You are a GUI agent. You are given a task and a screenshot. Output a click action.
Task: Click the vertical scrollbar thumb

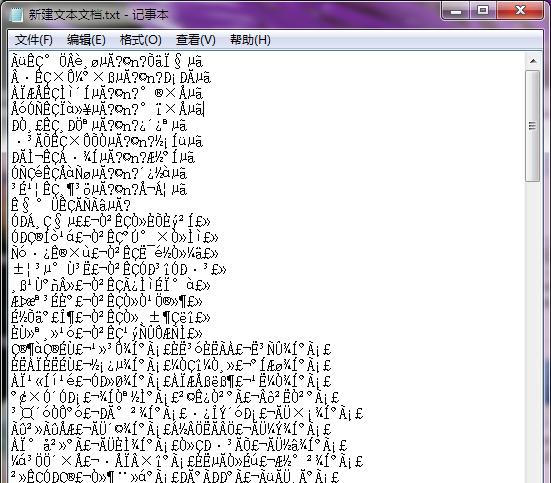tap(533, 126)
